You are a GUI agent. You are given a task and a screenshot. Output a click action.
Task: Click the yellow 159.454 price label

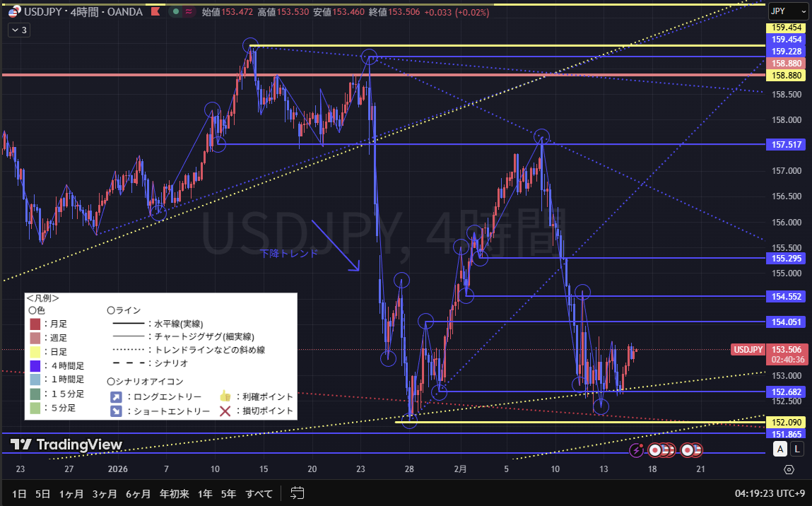click(787, 28)
